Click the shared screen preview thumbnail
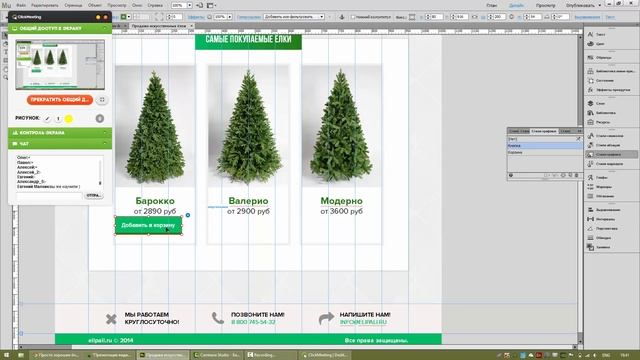Screen dimensions: 640x360 point(60,65)
